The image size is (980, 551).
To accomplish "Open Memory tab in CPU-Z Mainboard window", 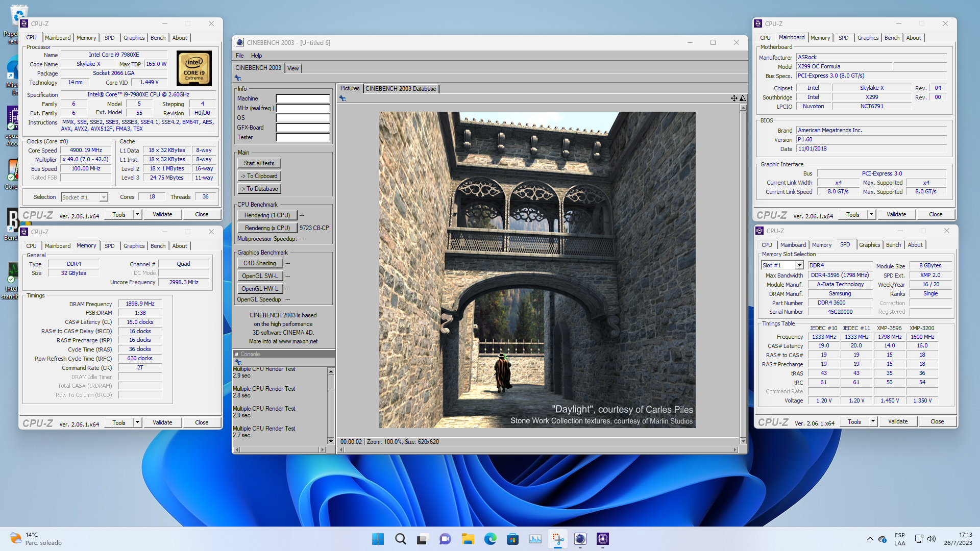I will [820, 38].
